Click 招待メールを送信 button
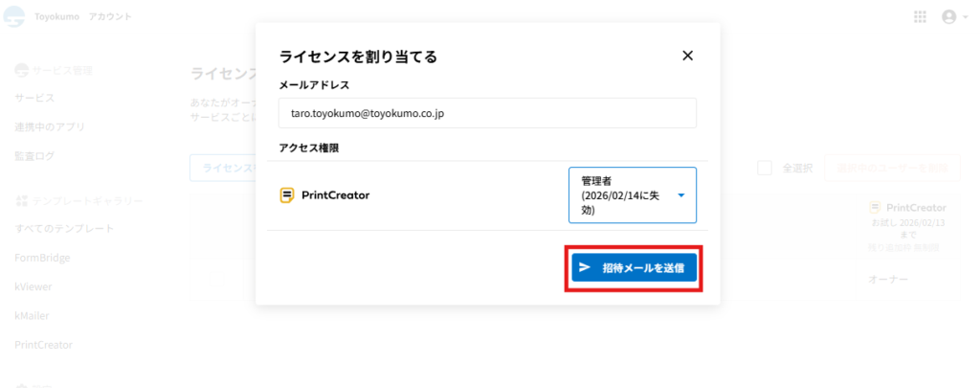 click(x=633, y=268)
